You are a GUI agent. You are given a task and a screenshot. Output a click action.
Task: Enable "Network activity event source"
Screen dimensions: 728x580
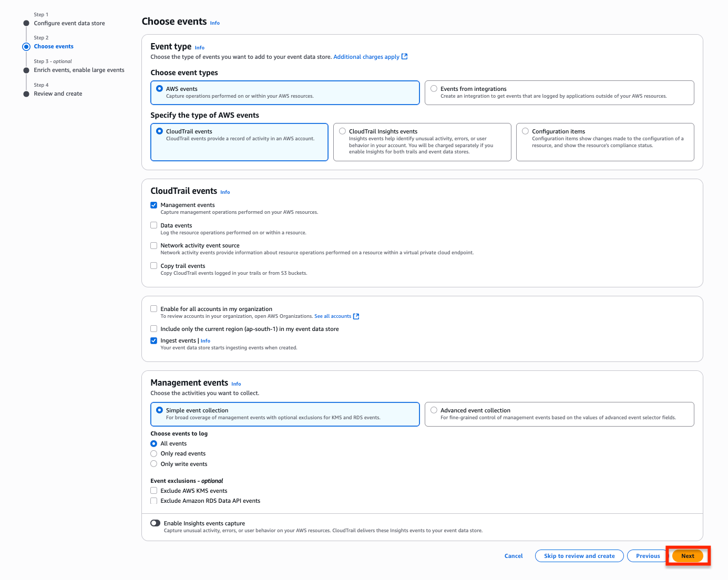tap(153, 245)
